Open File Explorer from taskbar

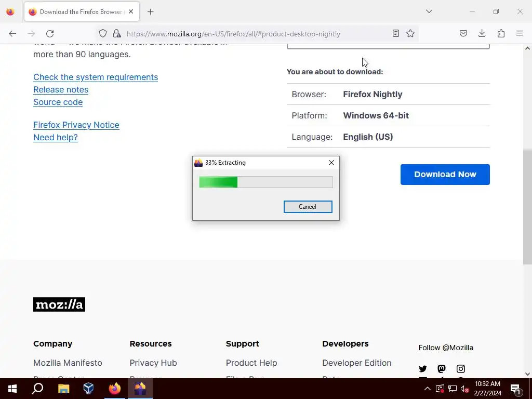[63, 389]
